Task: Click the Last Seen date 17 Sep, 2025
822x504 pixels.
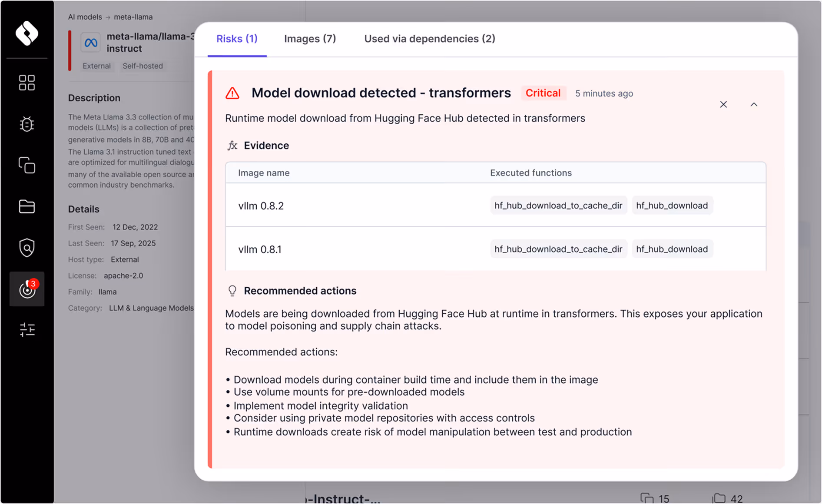Action: pyautogui.click(x=133, y=243)
